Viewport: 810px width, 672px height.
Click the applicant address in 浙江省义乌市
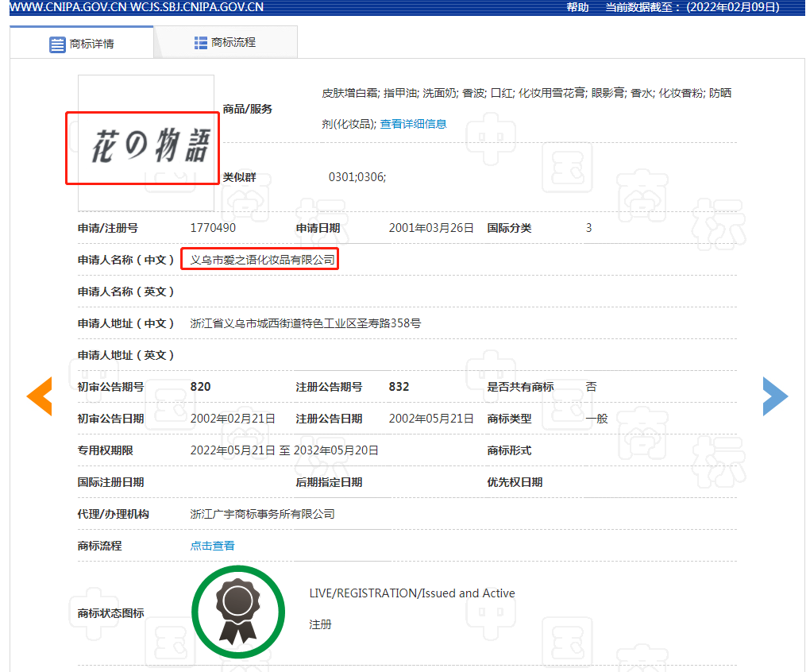click(305, 323)
